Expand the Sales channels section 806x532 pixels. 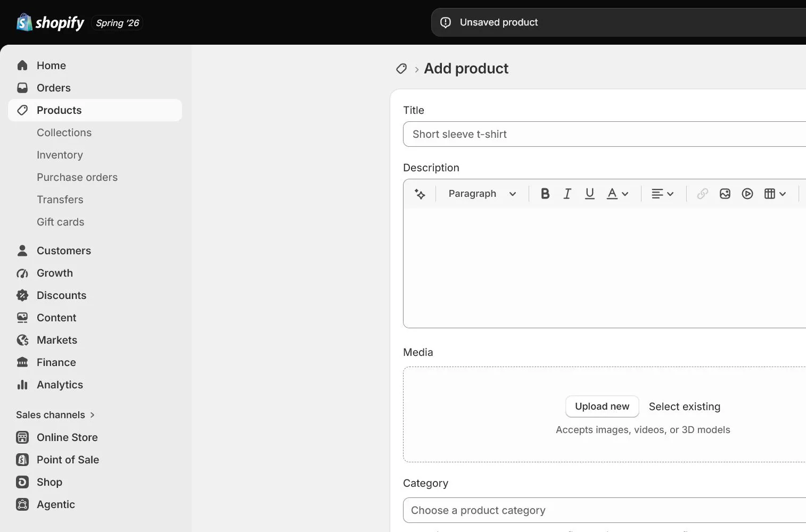(x=55, y=415)
